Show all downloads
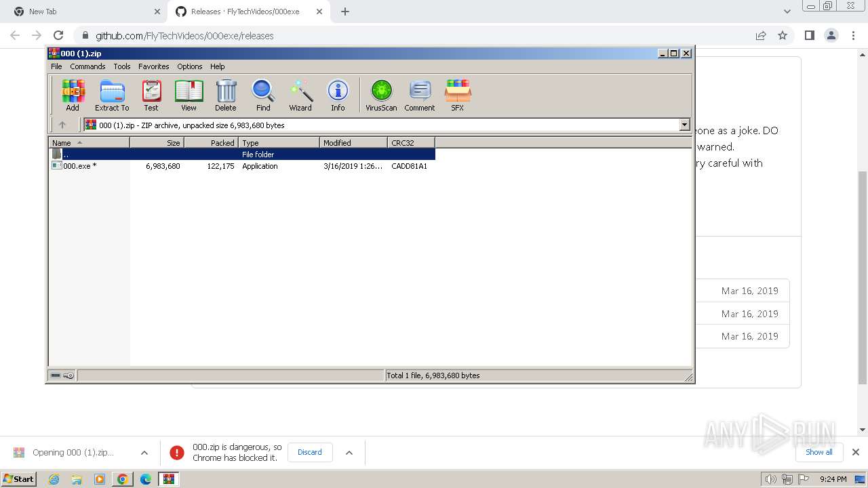 [819, 452]
